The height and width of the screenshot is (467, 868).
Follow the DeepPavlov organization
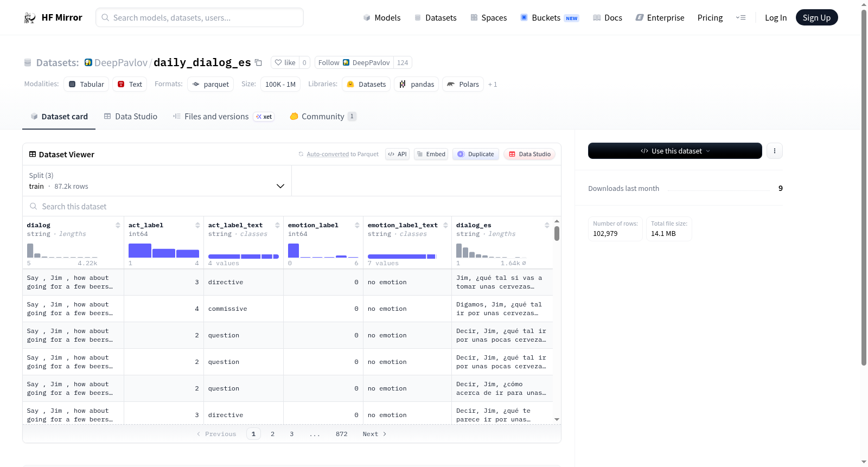tap(354, 62)
